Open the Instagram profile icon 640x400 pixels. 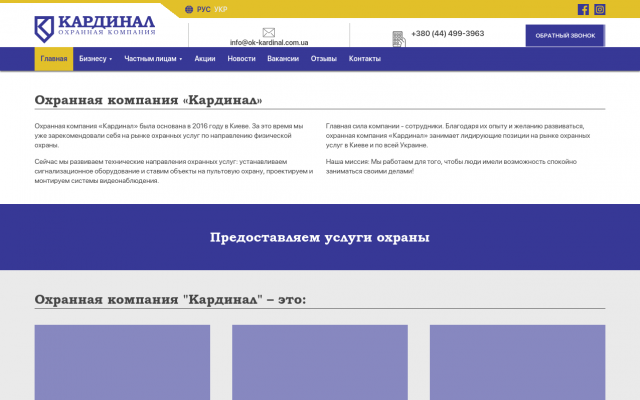pyautogui.click(x=600, y=9)
